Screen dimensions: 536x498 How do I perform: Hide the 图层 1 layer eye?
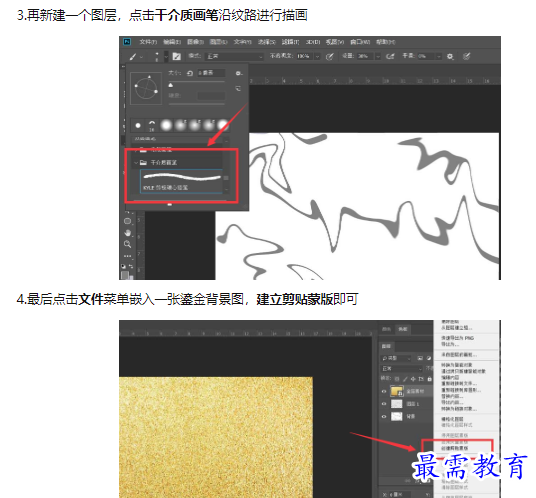[384, 404]
